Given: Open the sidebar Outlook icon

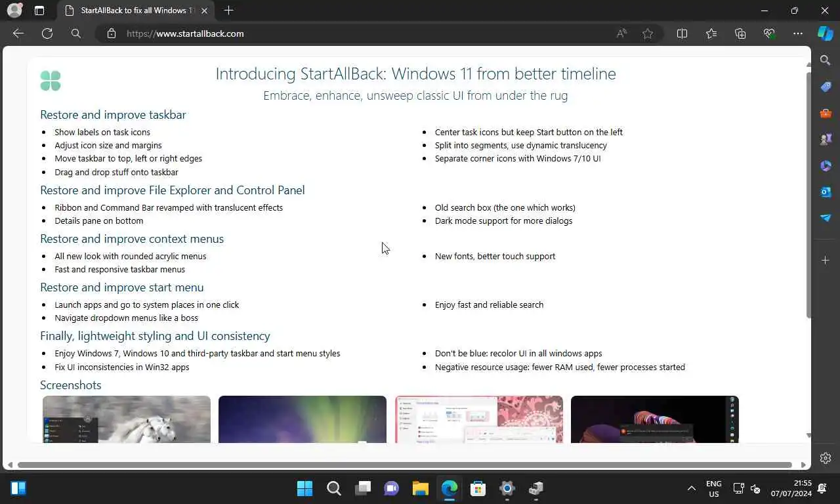Looking at the screenshot, I should [x=826, y=192].
